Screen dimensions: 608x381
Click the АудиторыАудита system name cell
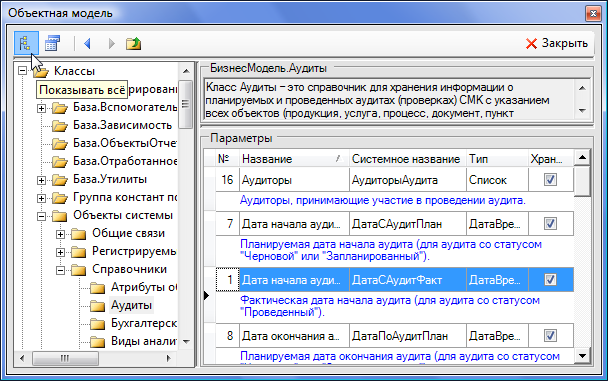pos(408,180)
